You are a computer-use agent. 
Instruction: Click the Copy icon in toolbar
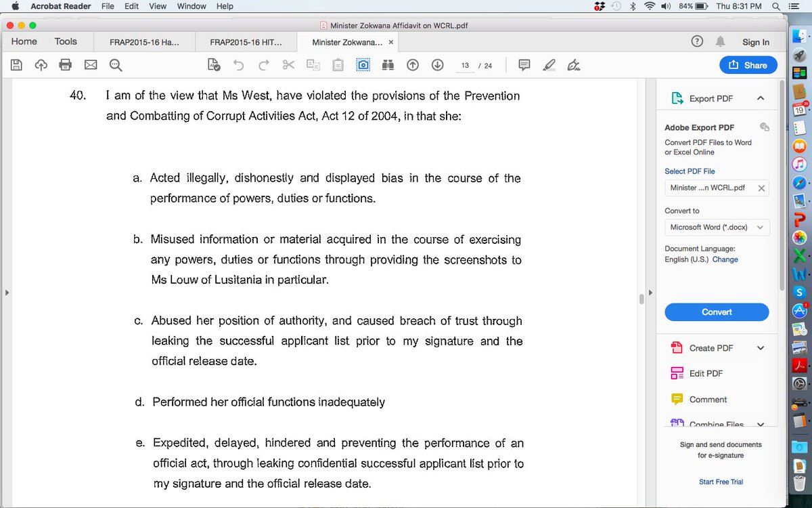[313, 65]
